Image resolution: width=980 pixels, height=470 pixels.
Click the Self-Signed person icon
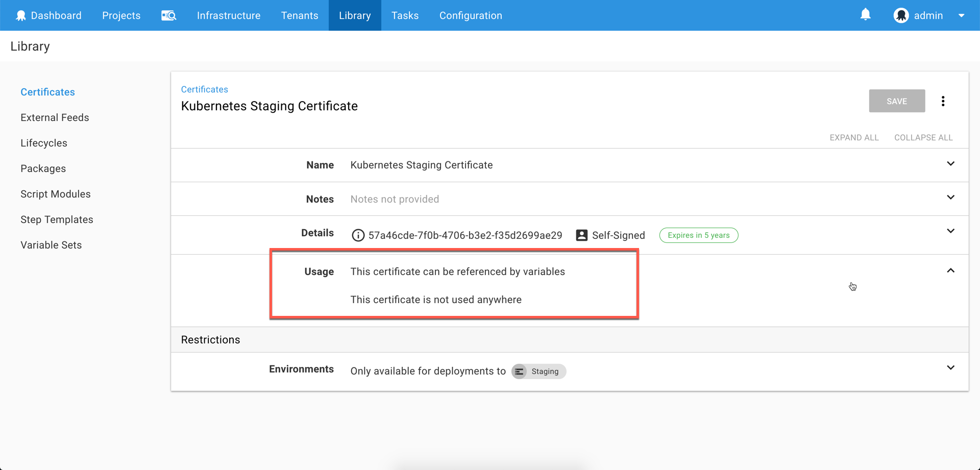[581, 235]
